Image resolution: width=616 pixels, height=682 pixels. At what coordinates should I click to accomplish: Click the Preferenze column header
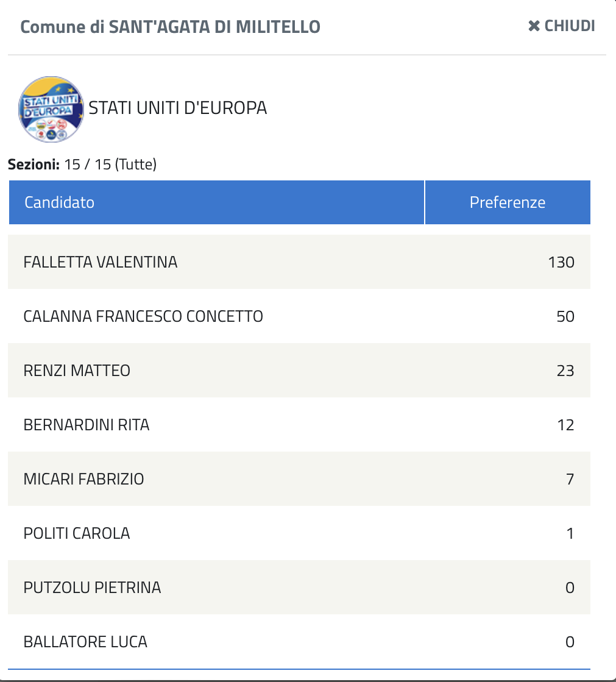pyautogui.click(x=507, y=202)
